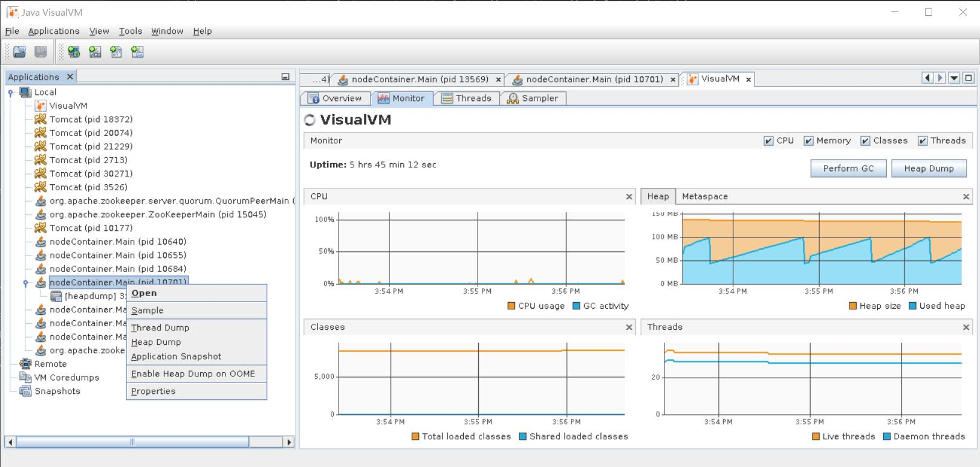980x467 pixels.
Task: Open the View menu
Action: 99,31
